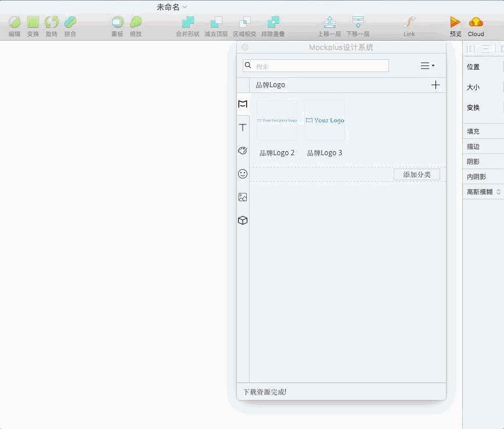
Task: Select the 旋转 rotate tool
Action: pyautogui.click(x=52, y=22)
